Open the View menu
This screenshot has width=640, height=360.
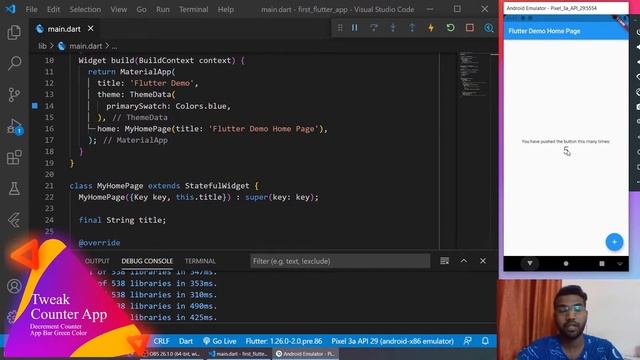(118, 9)
